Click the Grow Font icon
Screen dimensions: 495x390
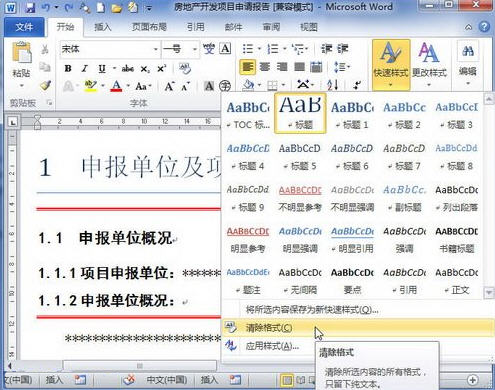169,86
